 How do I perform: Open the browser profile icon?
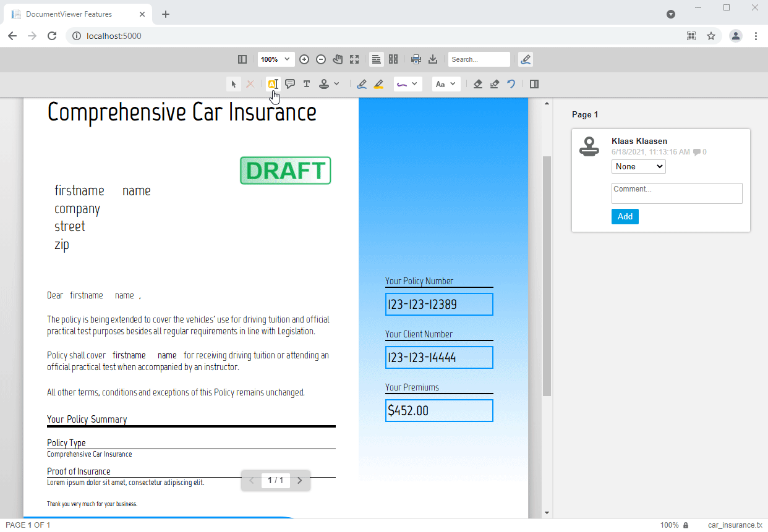point(736,36)
